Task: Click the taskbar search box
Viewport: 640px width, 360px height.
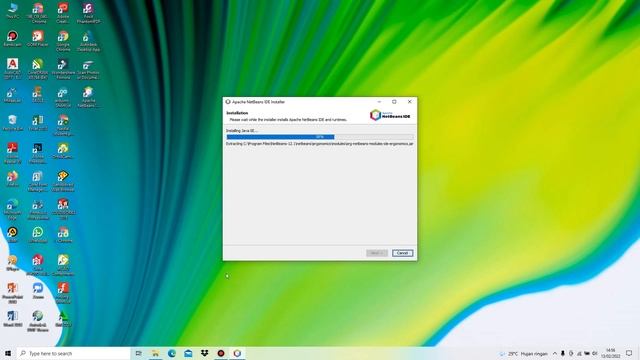Action: tap(73, 353)
